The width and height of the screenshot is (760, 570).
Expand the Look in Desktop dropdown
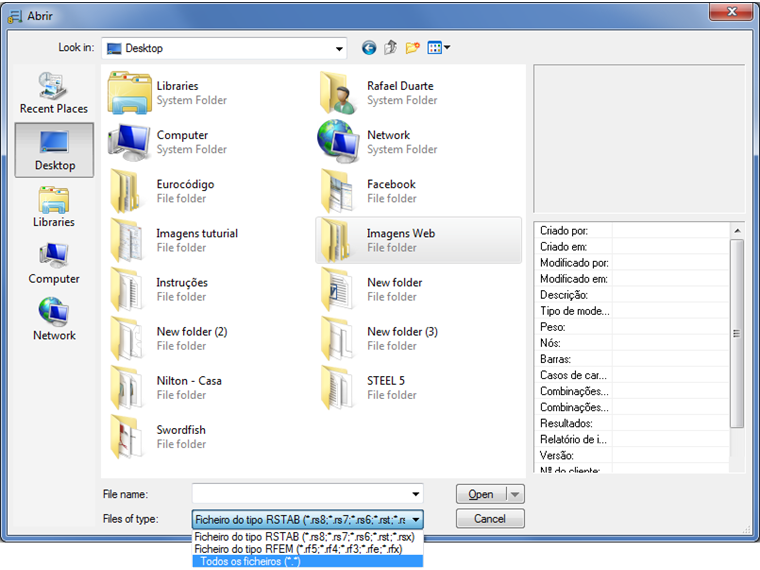tap(339, 48)
